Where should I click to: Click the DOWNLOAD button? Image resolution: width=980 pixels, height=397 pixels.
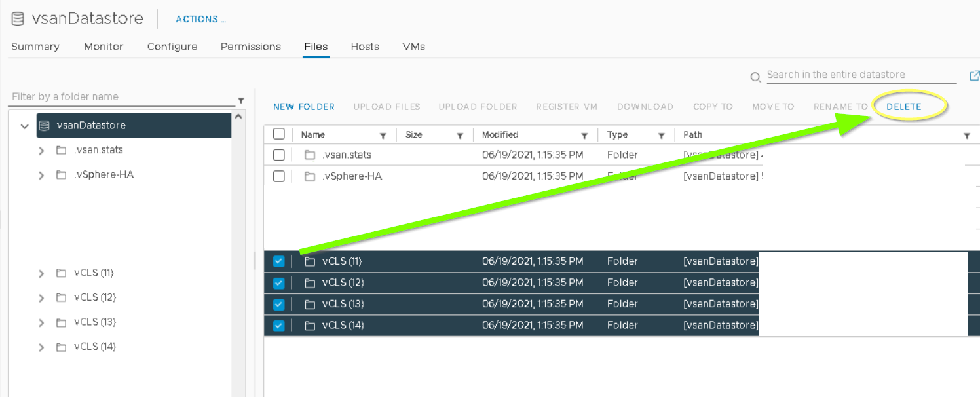pos(645,107)
